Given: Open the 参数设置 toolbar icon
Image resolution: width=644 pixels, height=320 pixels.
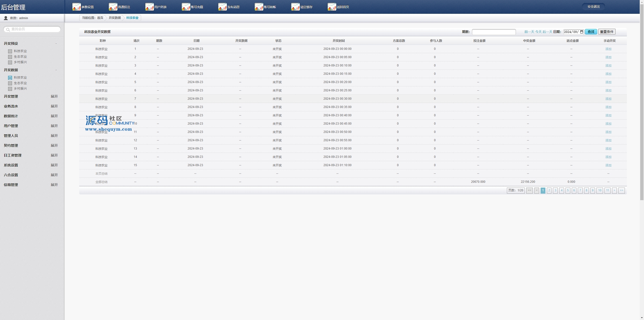Looking at the screenshot, I should pos(76,7).
